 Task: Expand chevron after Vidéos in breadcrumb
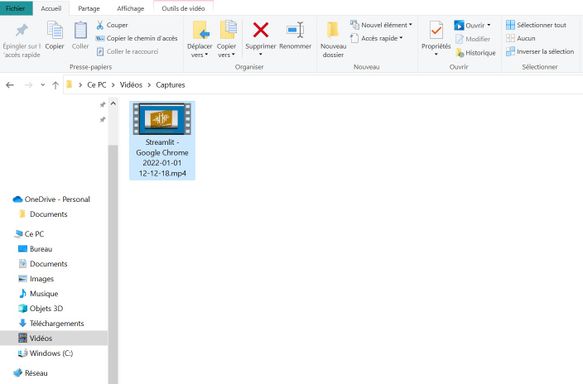pos(149,85)
